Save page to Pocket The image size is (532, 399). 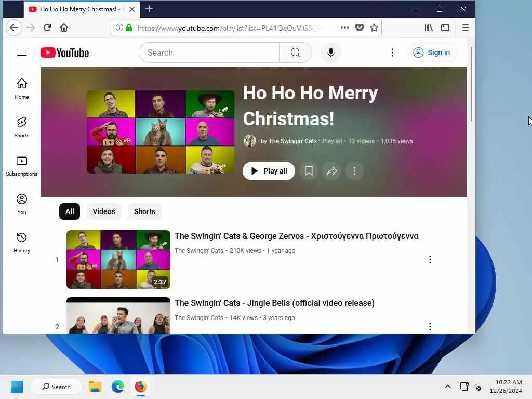(360, 28)
